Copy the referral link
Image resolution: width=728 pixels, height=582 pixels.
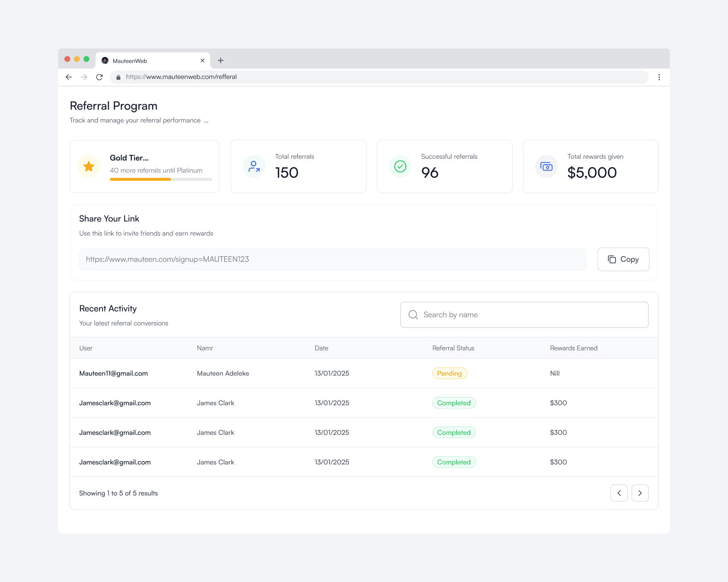623,259
